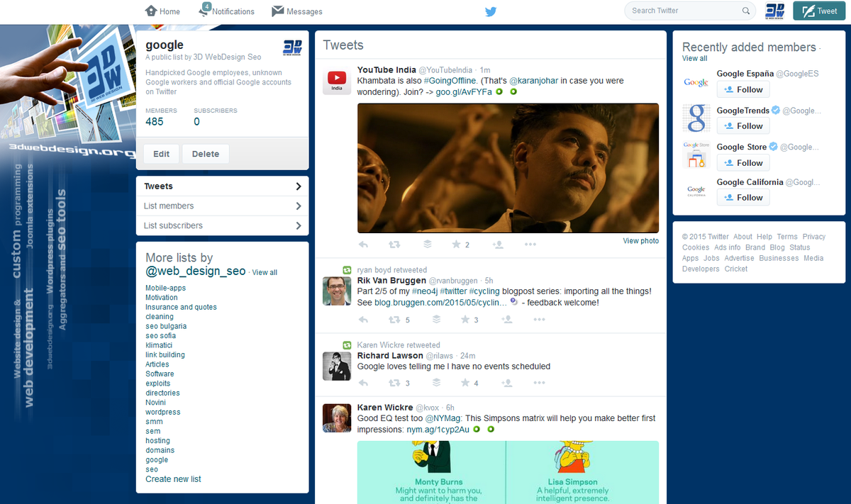
Task: Open List subscribers section
Action: (223, 225)
